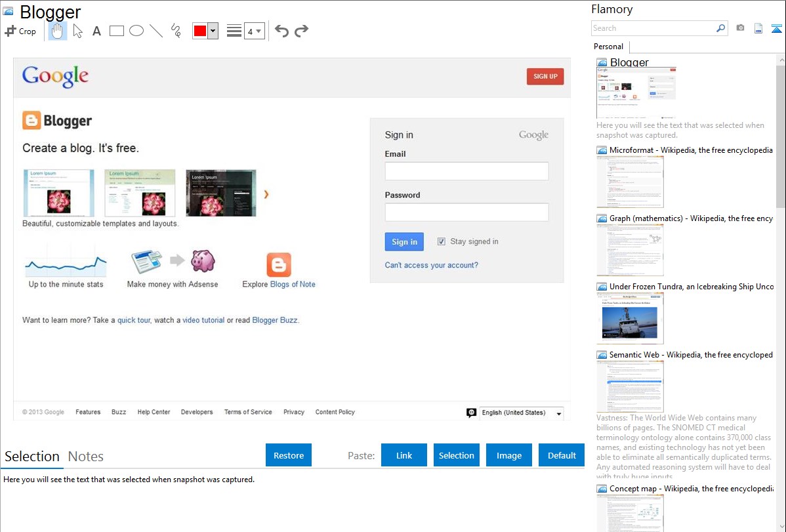Open the Terms of Service link
Viewport: 786px width, 532px height.
click(x=248, y=412)
